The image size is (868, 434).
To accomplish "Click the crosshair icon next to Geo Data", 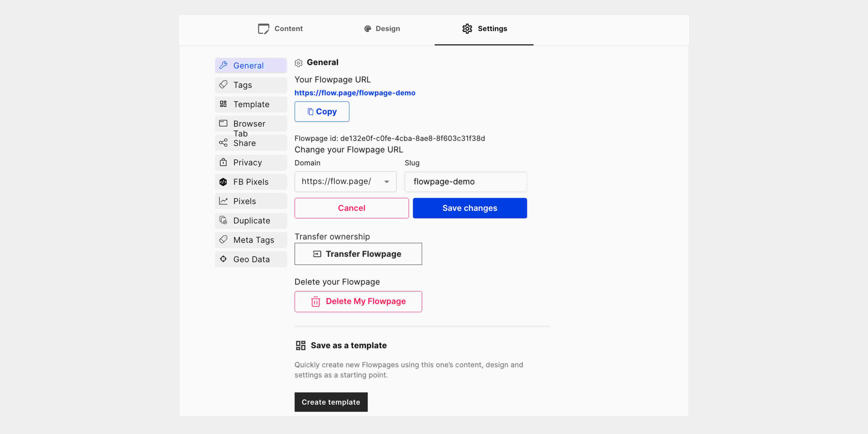I will click(223, 259).
